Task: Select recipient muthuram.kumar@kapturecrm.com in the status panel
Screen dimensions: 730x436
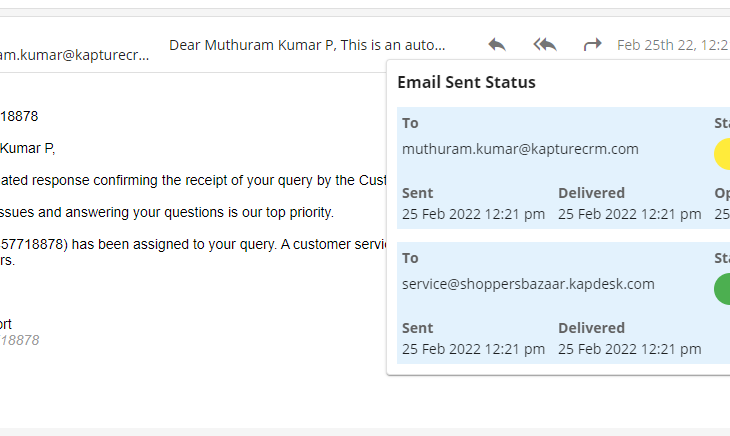Action: click(520, 149)
